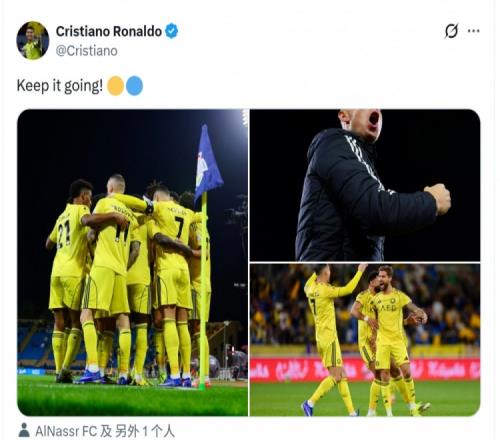Click the yellow circle emoji
Screen dimensions: 500x440
tap(115, 86)
